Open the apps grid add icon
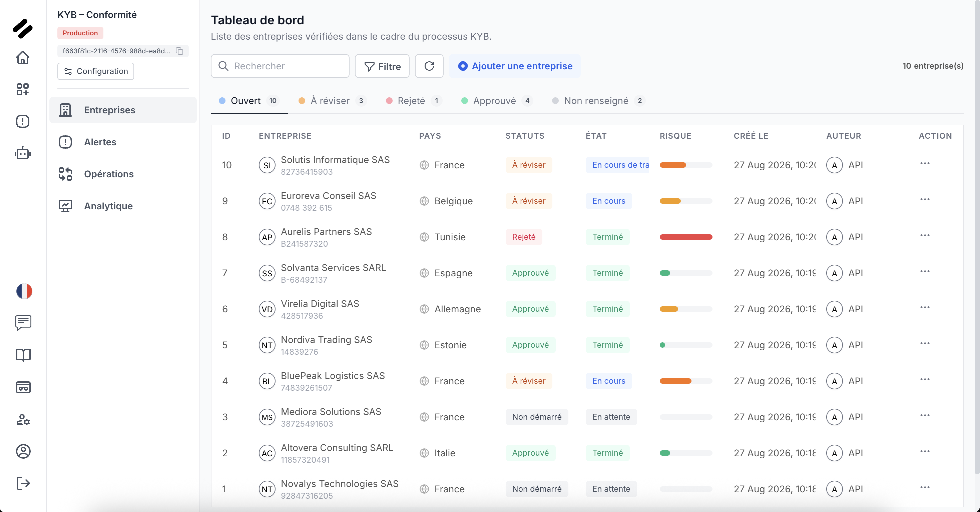The height and width of the screenshot is (512, 980). [x=23, y=89]
